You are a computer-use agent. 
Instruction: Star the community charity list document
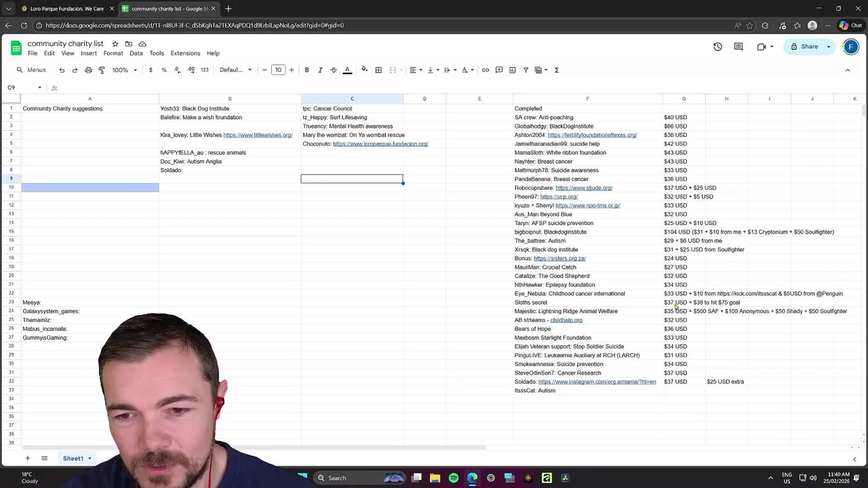(x=115, y=43)
